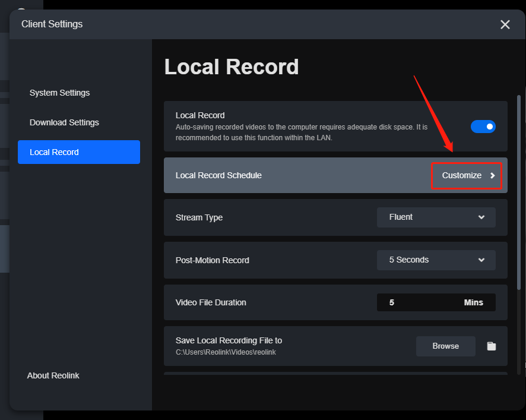Toggle the Local Record switch off
Image resolution: width=526 pixels, height=420 pixels.
click(x=483, y=127)
